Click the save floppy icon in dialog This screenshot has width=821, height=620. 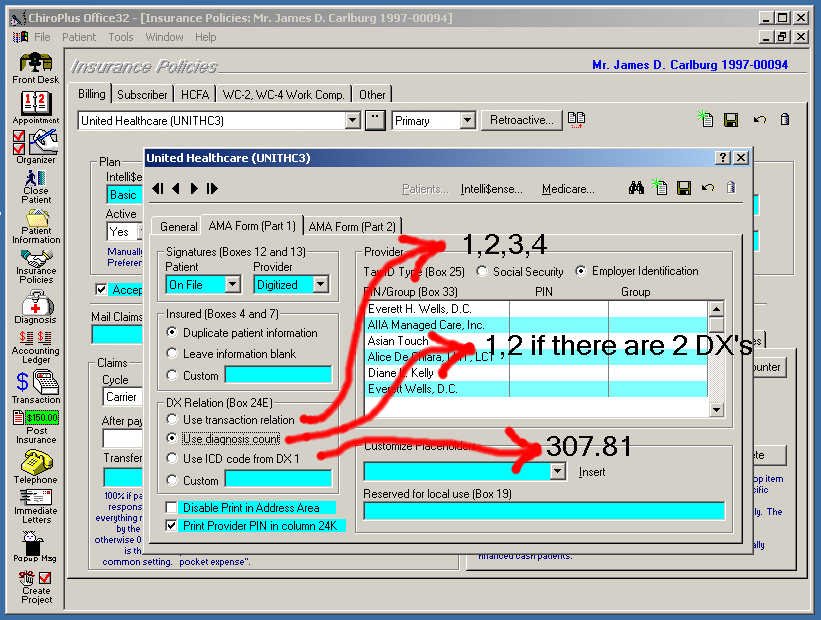coord(684,188)
